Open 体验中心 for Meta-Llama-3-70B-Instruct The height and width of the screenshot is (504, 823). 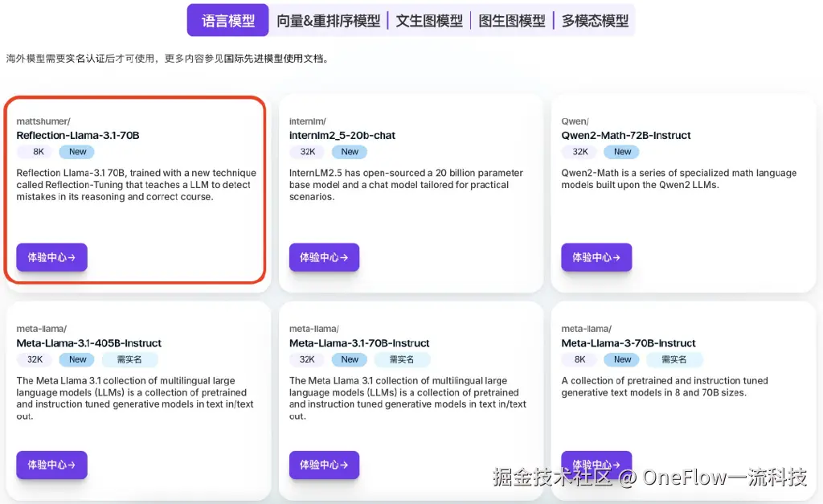point(596,465)
